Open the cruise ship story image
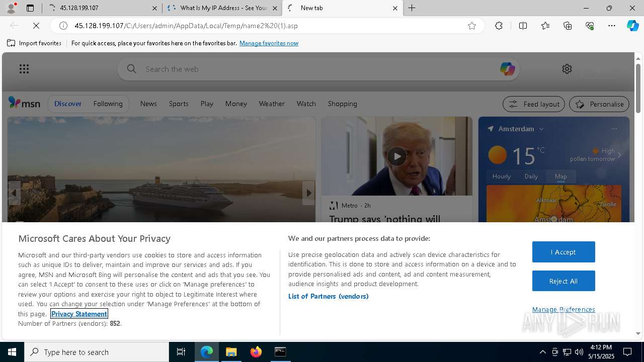 [x=162, y=170]
